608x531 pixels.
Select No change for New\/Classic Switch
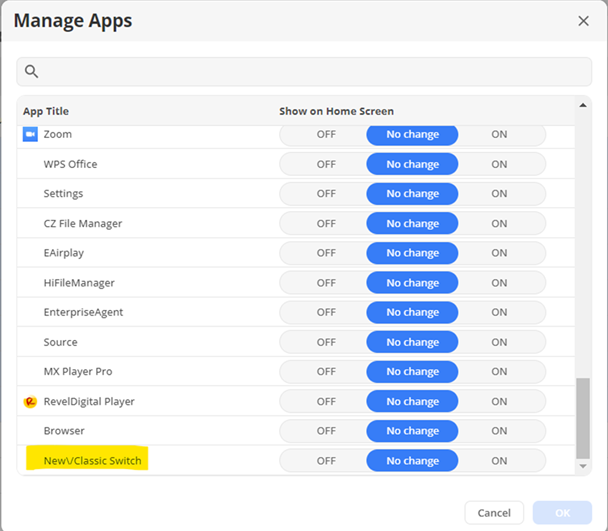tap(412, 461)
